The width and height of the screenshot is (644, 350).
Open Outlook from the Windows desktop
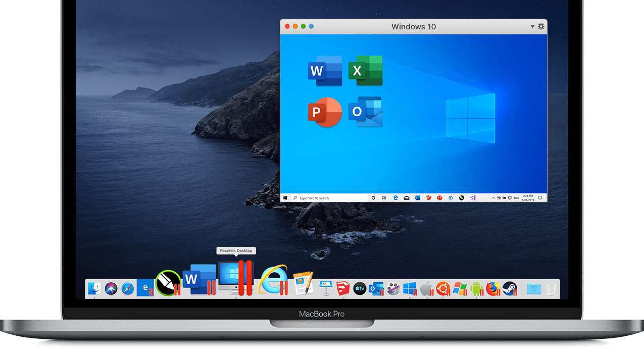tap(365, 112)
